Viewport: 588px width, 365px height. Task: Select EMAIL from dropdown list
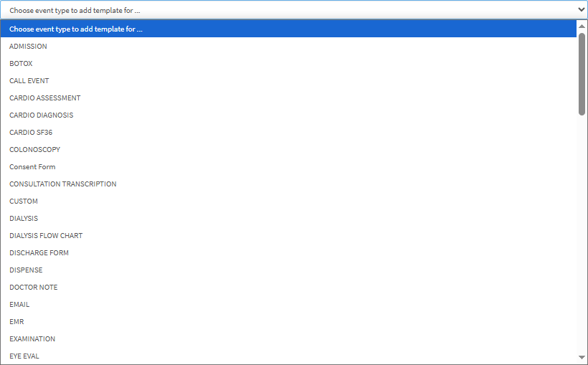click(288, 305)
